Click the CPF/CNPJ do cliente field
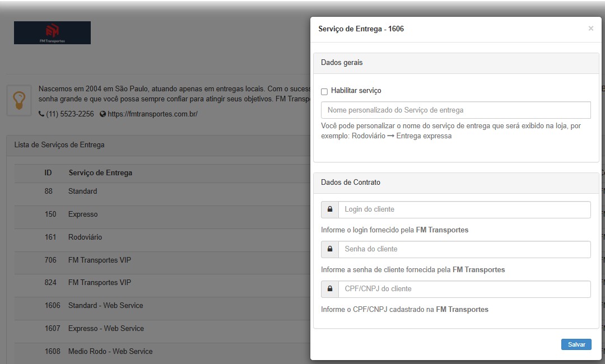The width and height of the screenshot is (605, 364). (x=464, y=289)
